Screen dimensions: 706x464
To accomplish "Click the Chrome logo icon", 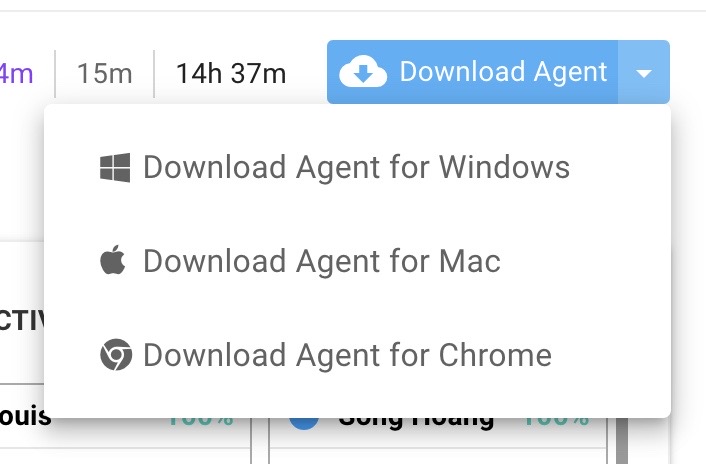I will (x=116, y=355).
